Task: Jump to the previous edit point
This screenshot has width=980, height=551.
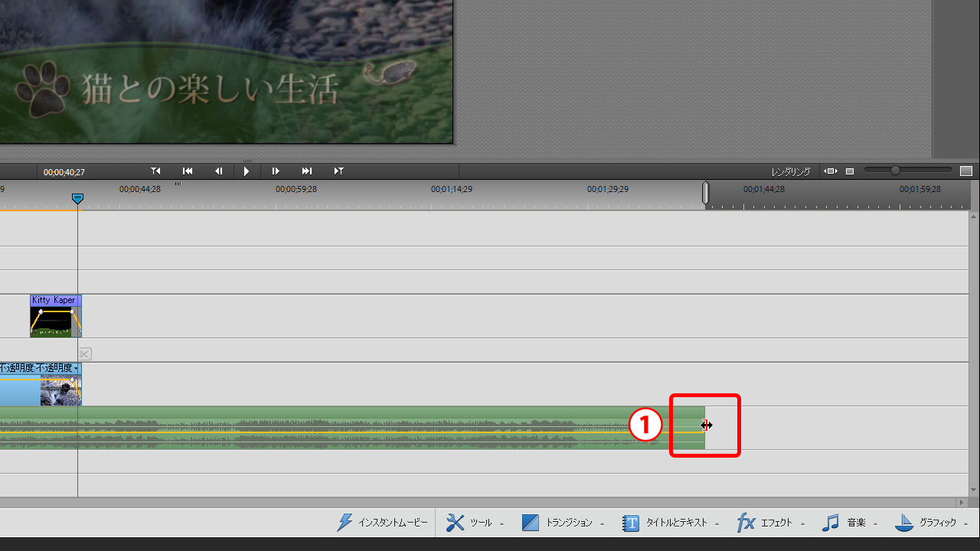Action: pos(188,171)
